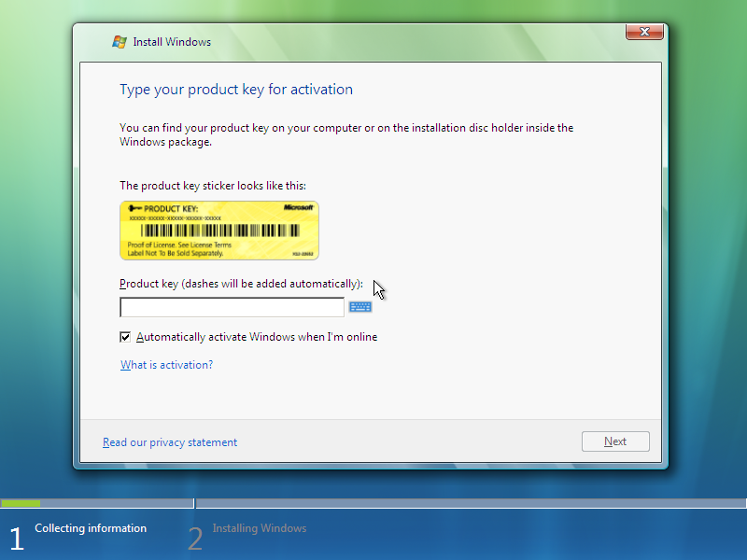Click the Install Windows title text

coord(172,42)
